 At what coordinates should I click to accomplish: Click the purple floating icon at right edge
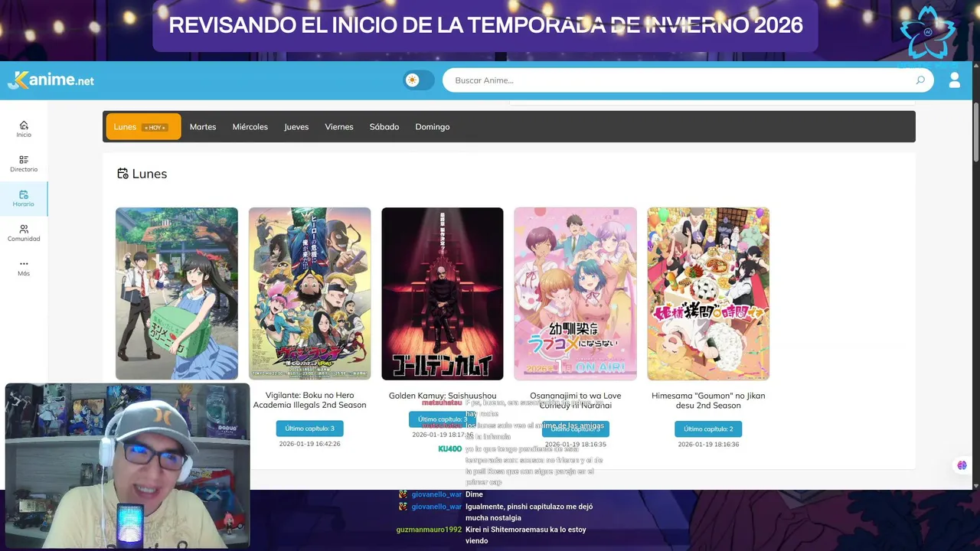coord(962,465)
